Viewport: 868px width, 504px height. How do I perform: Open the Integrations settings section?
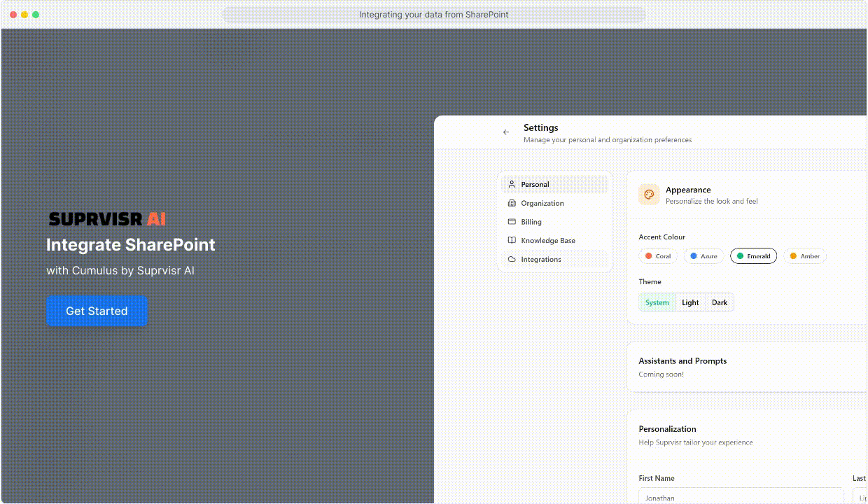pos(540,259)
